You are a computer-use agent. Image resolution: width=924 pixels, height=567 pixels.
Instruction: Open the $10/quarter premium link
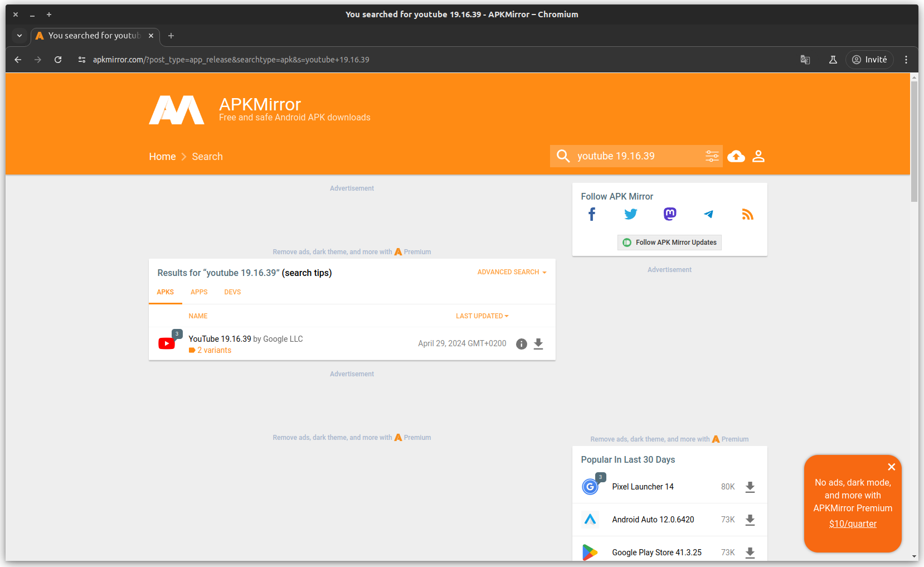click(x=853, y=524)
